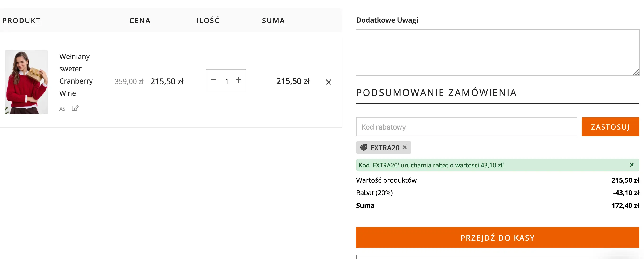Click the EXTRA20 coupon chip label

pyautogui.click(x=385, y=147)
